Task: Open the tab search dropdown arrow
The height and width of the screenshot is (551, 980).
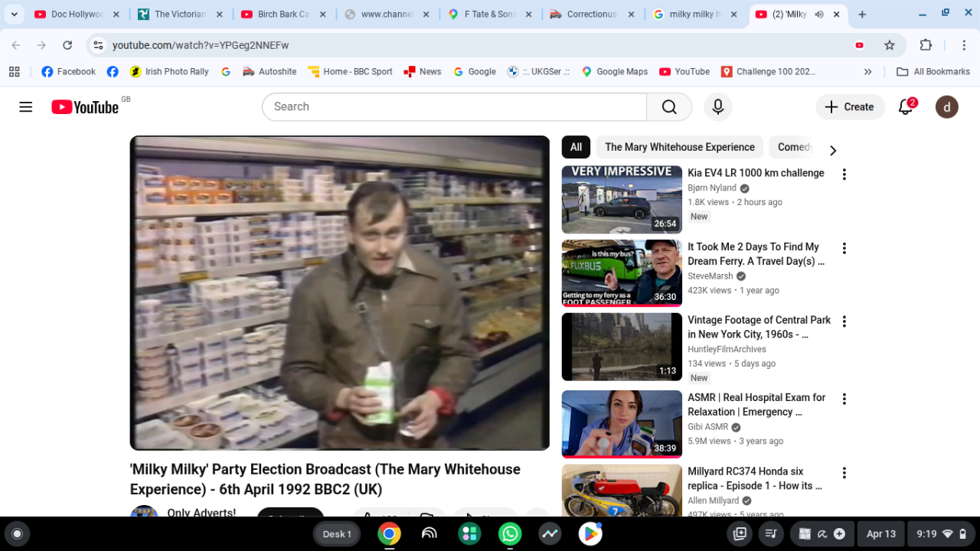Action: 14,15
